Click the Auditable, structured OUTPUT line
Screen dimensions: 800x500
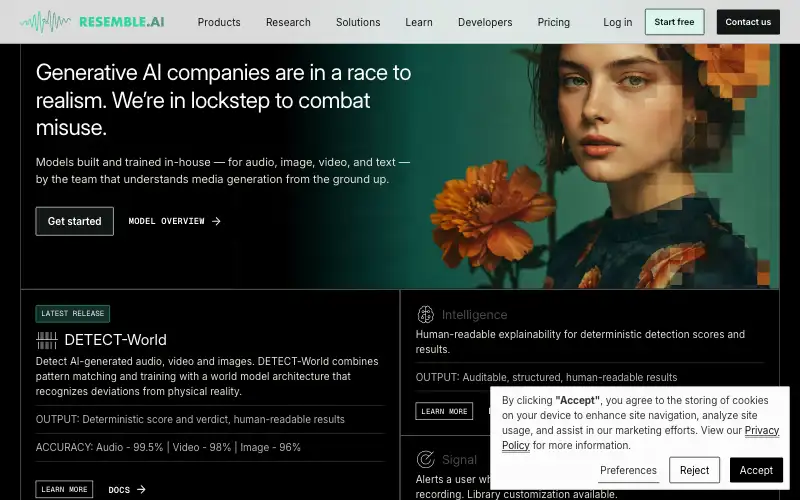coord(546,378)
